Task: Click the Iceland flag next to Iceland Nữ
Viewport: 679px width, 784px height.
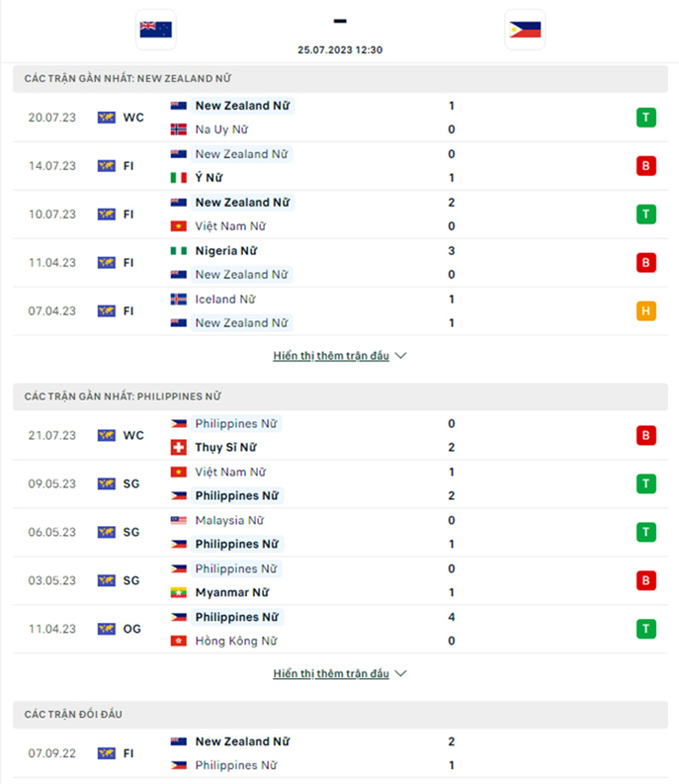Action: [x=177, y=299]
